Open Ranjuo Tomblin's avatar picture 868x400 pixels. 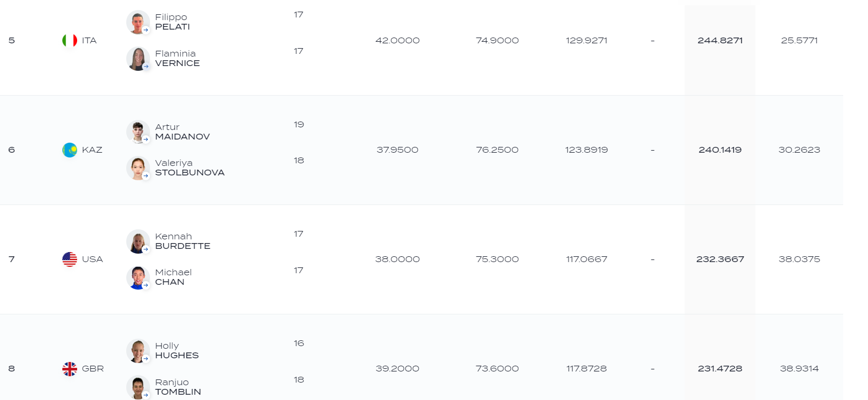coord(138,387)
